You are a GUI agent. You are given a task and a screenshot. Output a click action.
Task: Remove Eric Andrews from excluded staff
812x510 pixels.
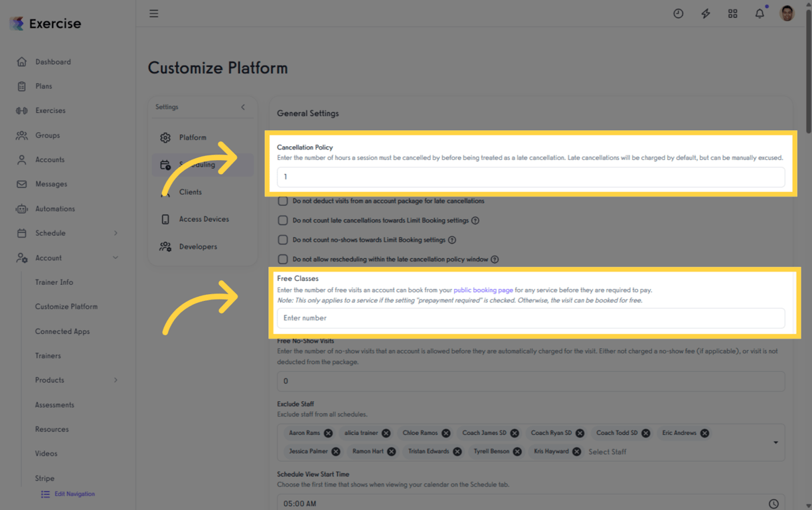click(x=704, y=433)
